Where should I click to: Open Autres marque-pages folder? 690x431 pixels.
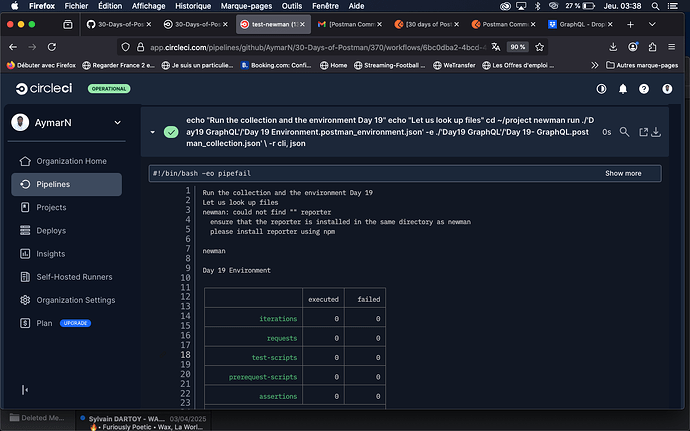click(x=642, y=65)
